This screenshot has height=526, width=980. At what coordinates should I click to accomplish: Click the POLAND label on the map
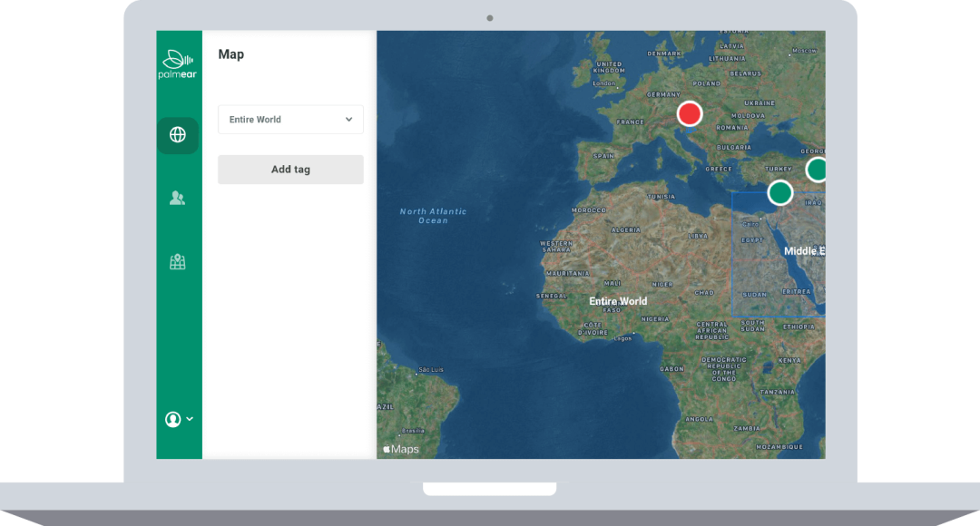(x=707, y=83)
